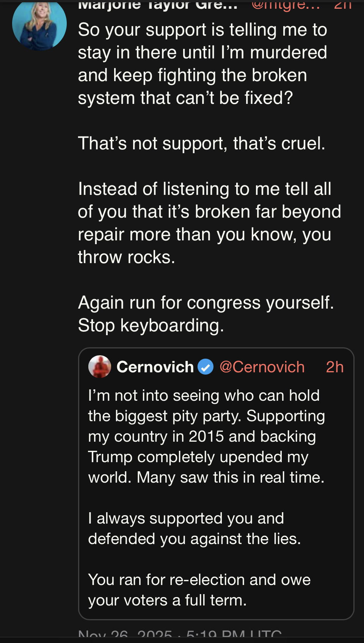The height and width of the screenshot is (643, 364).
Task: Click the "Stop keyboarding." line
Action: coord(151,325)
